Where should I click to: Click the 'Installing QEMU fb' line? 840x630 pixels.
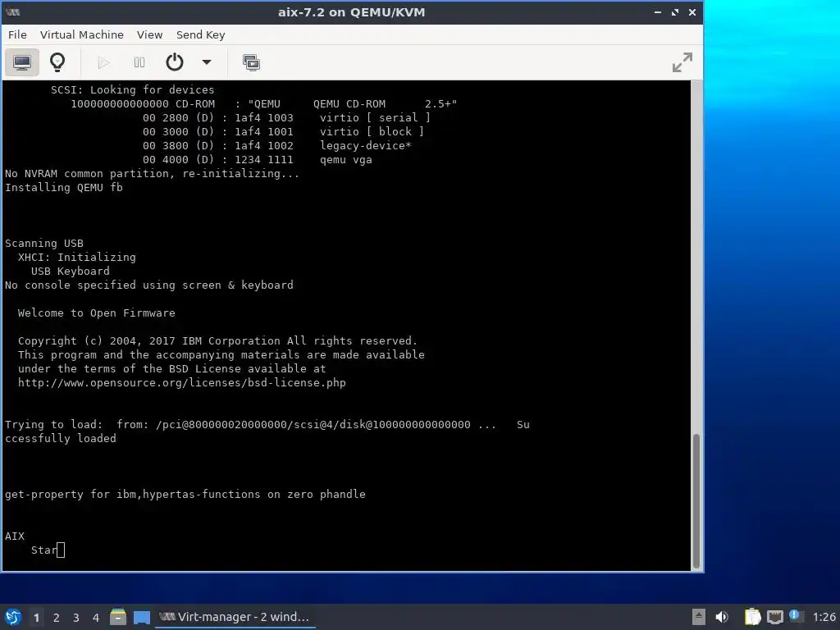(64, 188)
